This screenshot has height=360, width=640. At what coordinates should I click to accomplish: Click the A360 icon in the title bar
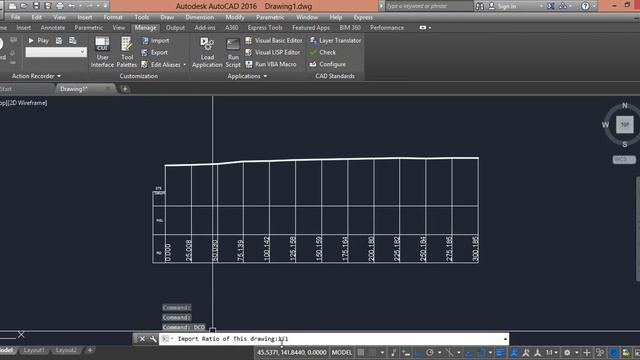click(563, 6)
